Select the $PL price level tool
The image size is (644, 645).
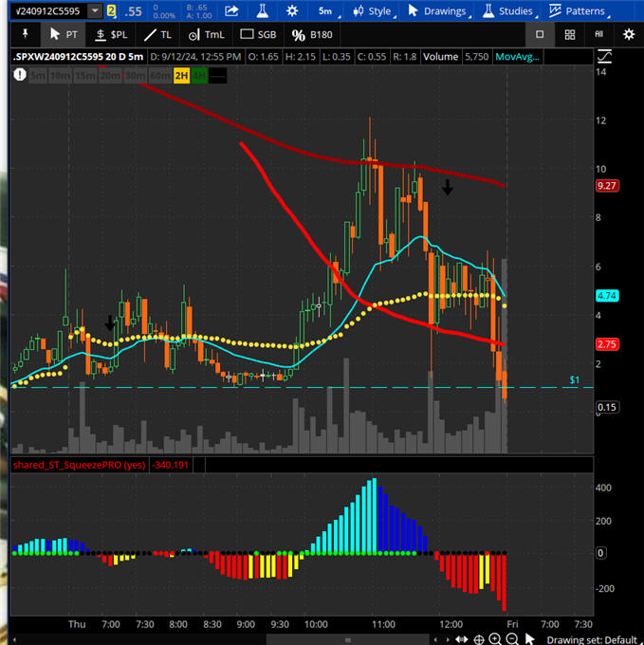click(111, 34)
